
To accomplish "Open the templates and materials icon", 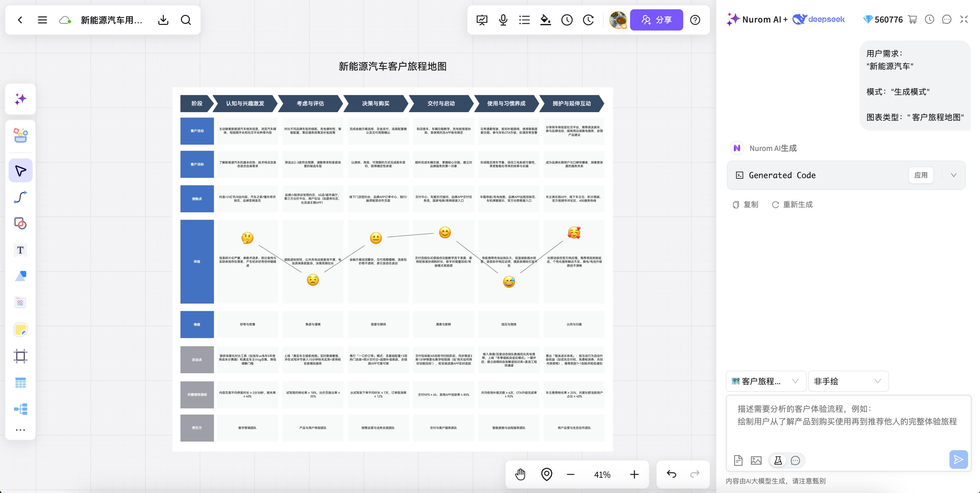I will (x=21, y=135).
